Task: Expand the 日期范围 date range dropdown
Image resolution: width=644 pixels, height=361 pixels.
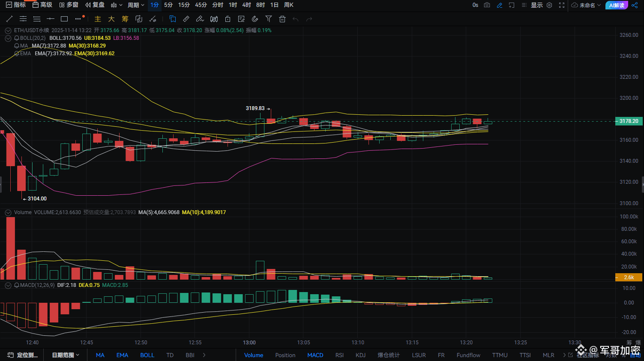Action: coord(66,355)
